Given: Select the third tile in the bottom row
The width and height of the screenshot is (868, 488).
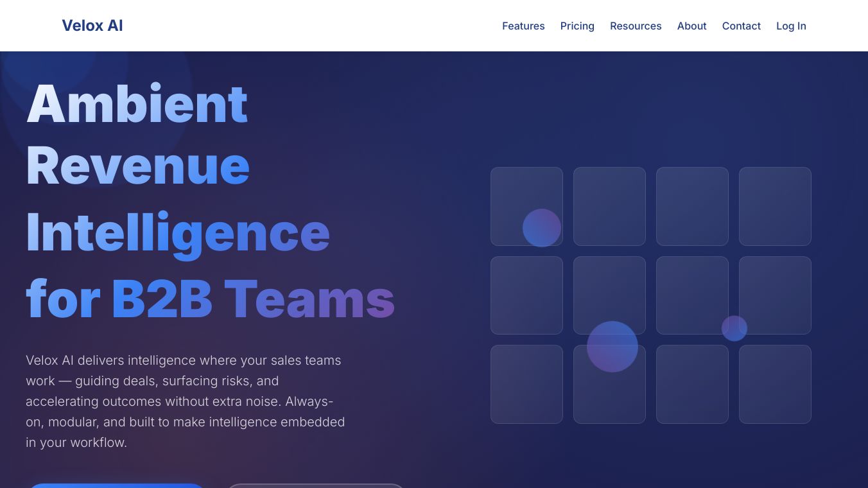Looking at the screenshot, I should [692, 384].
